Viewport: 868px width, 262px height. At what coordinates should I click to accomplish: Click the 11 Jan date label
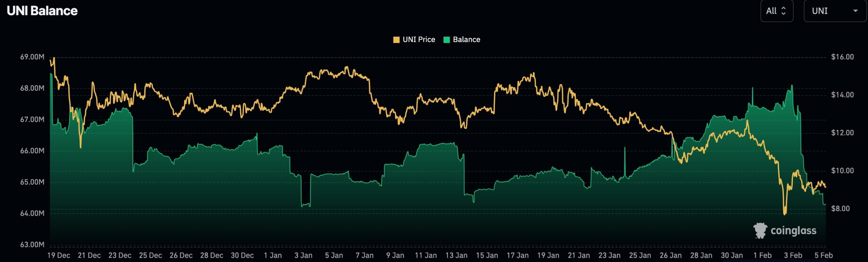click(x=426, y=255)
